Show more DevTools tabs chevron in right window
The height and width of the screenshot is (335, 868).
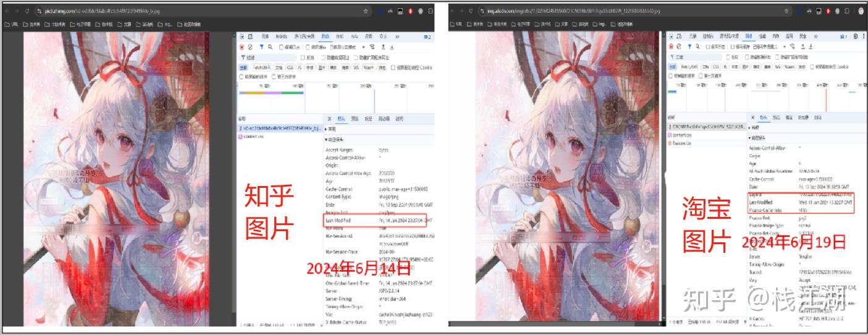(x=815, y=36)
